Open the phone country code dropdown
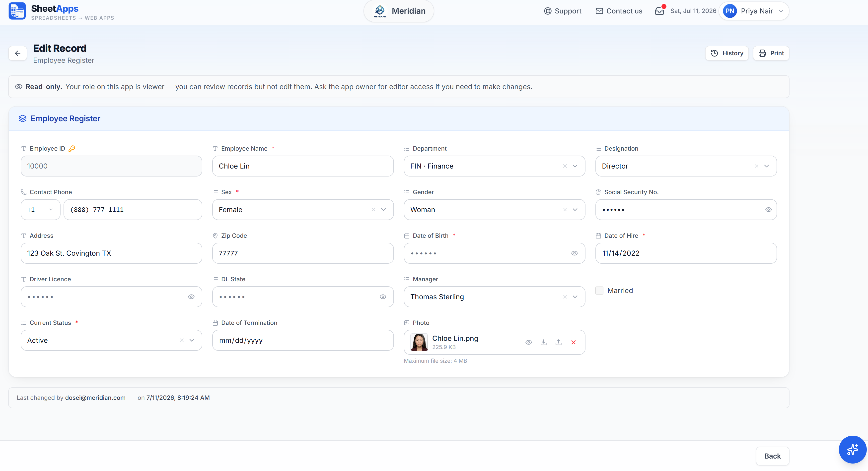The width and height of the screenshot is (868, 471). tap(40, 209)
